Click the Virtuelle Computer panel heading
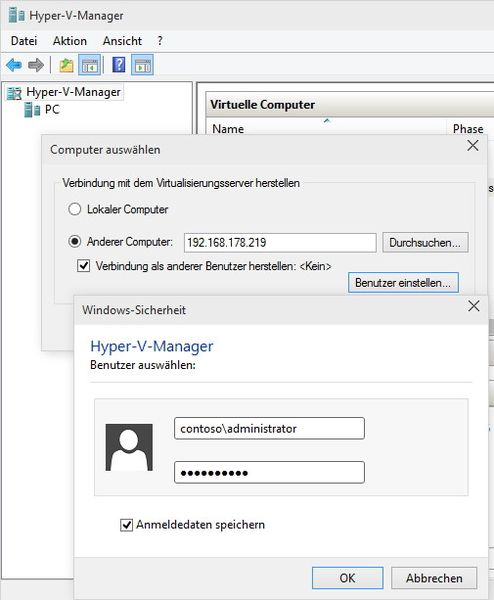Image resolution: width=494 pixels, height=600 pixels. tap(262, 104)
